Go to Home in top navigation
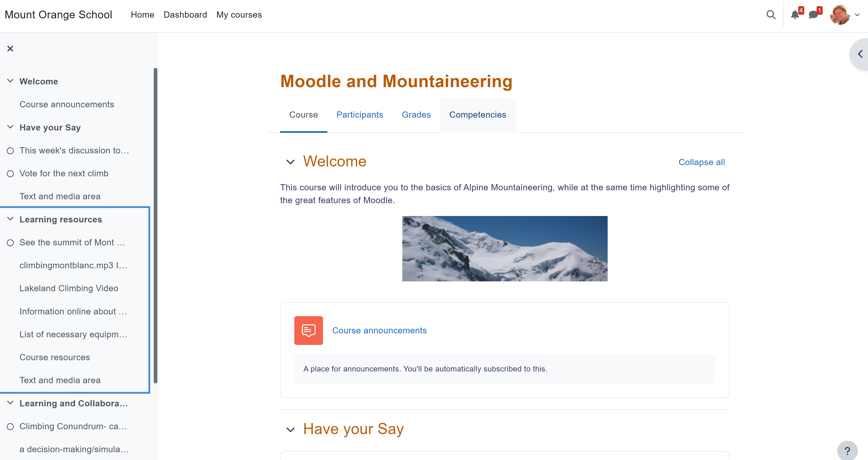The width and height of the screenshot is (868, 460). pos(142,15)
